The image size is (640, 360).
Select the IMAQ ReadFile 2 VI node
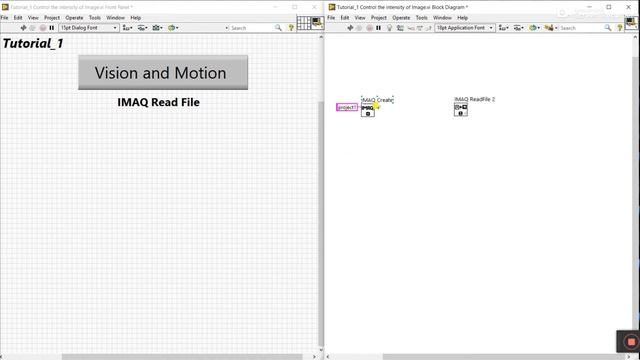tap(461, 109)
